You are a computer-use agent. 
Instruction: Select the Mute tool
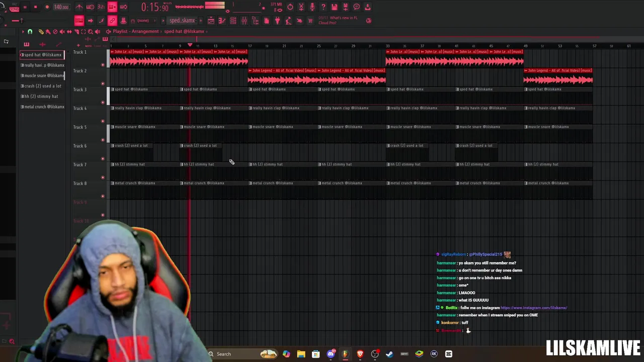[62, 32]
